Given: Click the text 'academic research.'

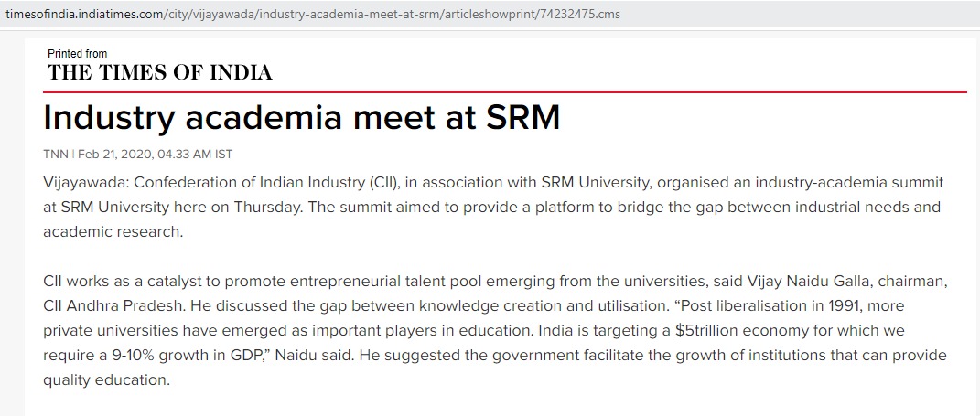Looking at the screenshot, I should coord(113,231).
